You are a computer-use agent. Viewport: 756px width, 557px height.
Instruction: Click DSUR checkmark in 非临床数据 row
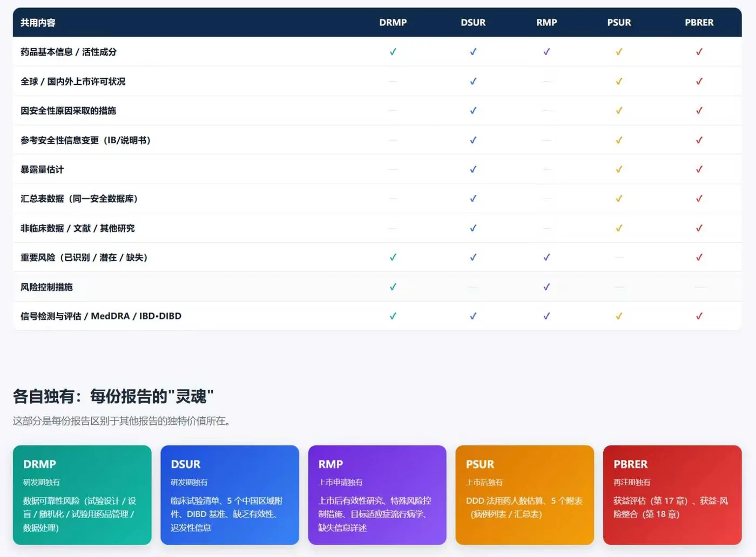point(473,228)
